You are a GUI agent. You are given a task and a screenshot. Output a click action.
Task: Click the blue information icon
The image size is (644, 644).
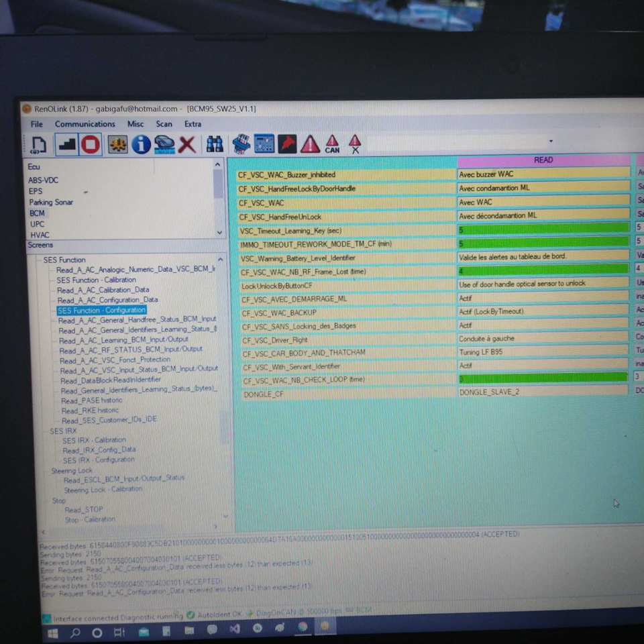[141, 145]
